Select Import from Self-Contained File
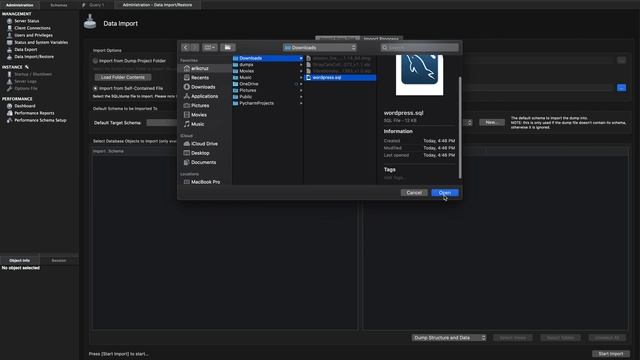Image resolution: width=640 pixels, height=360 pixels. 95,88
